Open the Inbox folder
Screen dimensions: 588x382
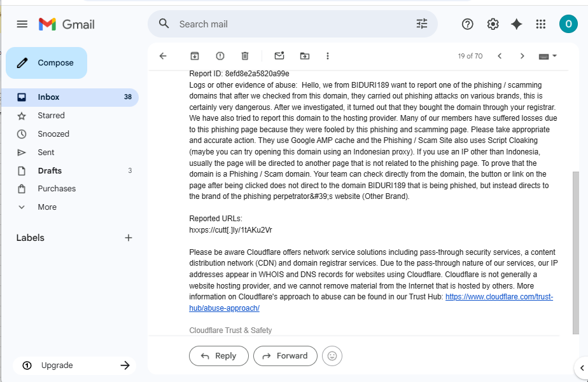(70, 97)
